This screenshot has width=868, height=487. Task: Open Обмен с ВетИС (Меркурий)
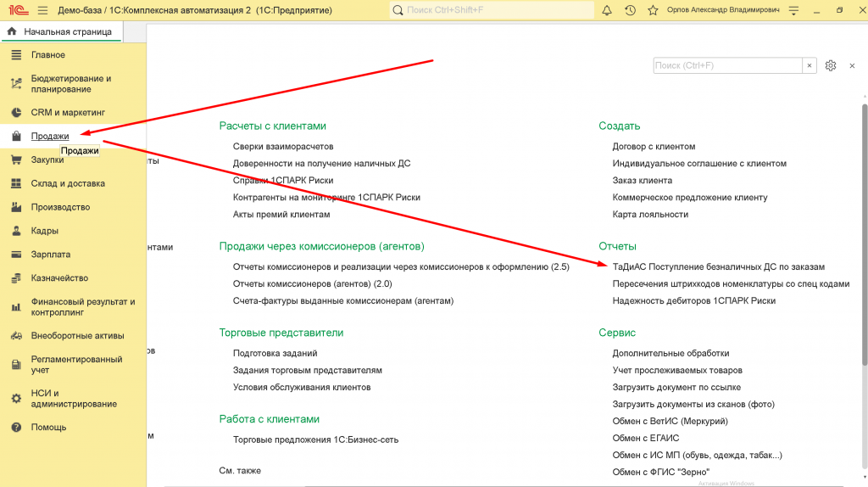pos(670,421)
